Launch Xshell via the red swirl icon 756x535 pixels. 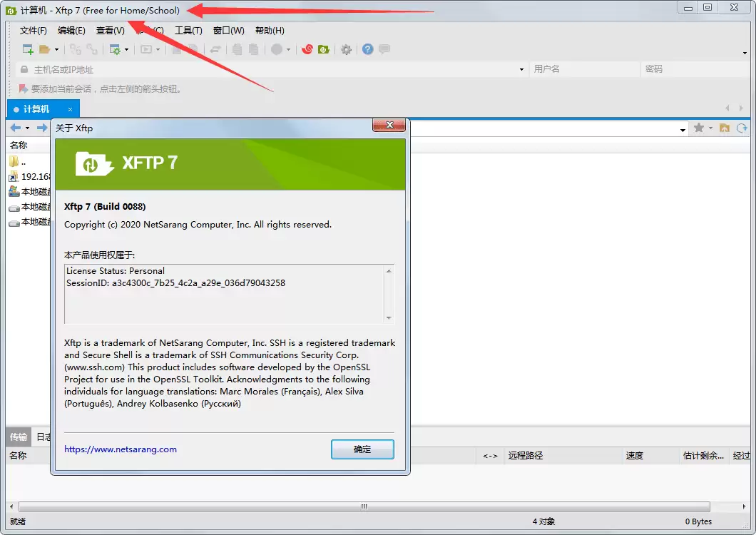coord(307,49)
